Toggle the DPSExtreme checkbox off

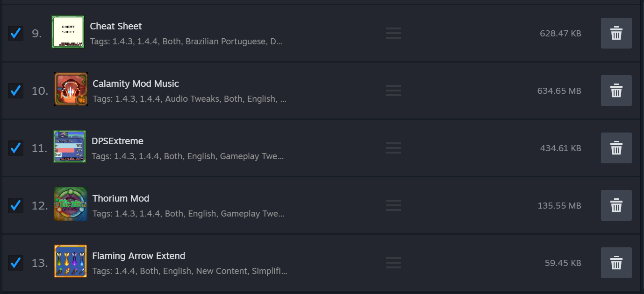click(15, 148)
